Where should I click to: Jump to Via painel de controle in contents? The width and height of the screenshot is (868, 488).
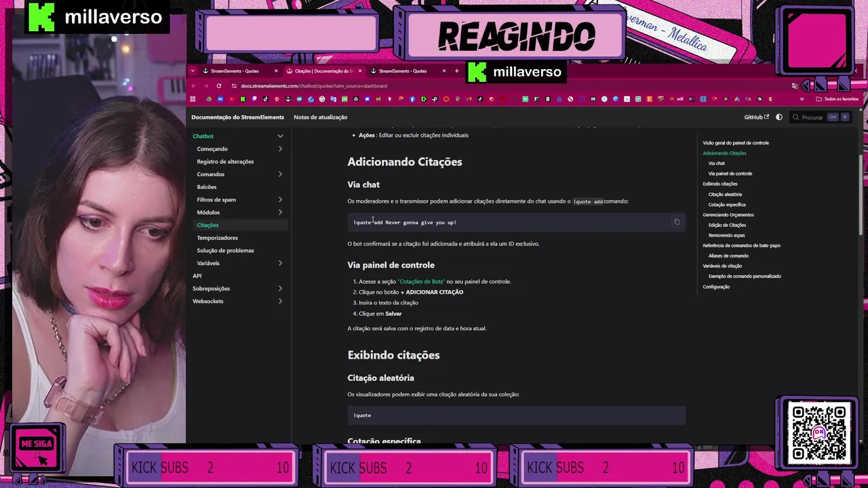pyautogui.click(x=730, y=174)
